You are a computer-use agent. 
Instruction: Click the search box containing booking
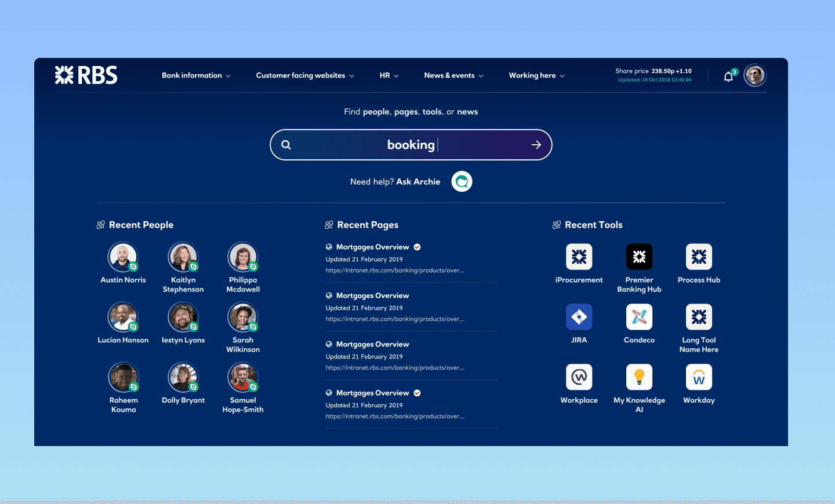click(x=411, y=145)
